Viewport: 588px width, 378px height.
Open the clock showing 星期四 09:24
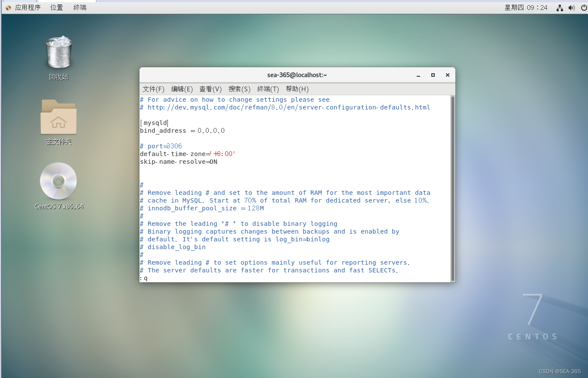pos(526,7)
